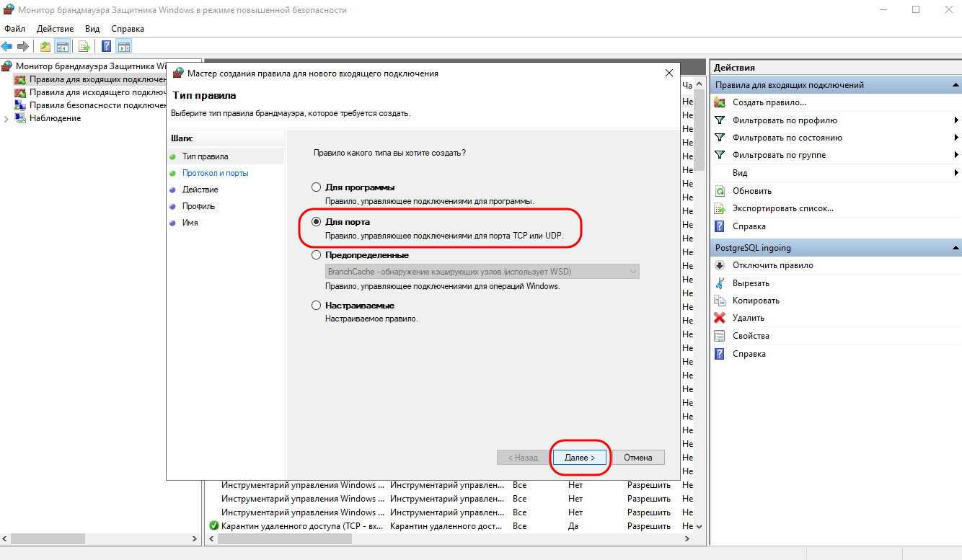Click the blue Back arrow in the toolbar
Viewport: 962px width, 560px height.
coord(7,47)
